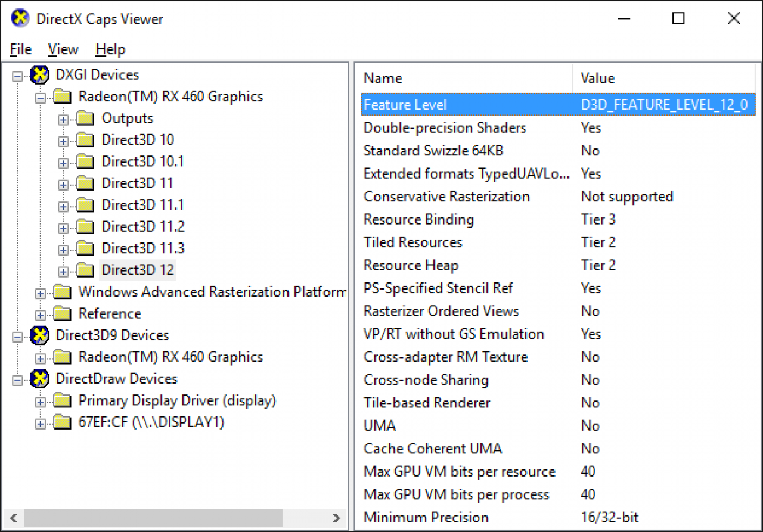Select the Minimum Precision row
This screenshot has width=763, height=532.
pyautogui.click(x=559, y=518)
